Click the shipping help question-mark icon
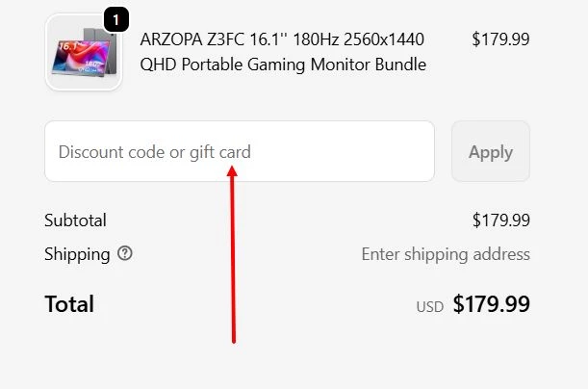The height and width of the screenshot is (389, 588). (125, 254)
